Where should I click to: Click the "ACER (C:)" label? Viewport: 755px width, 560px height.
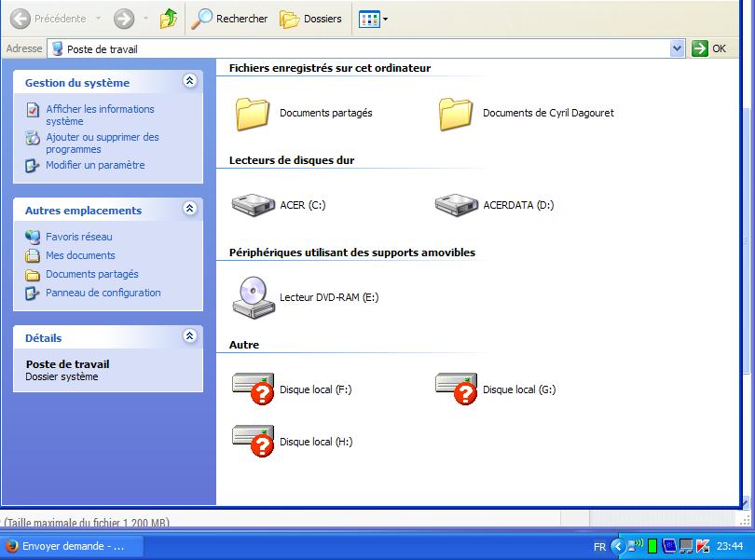[303, 205]
